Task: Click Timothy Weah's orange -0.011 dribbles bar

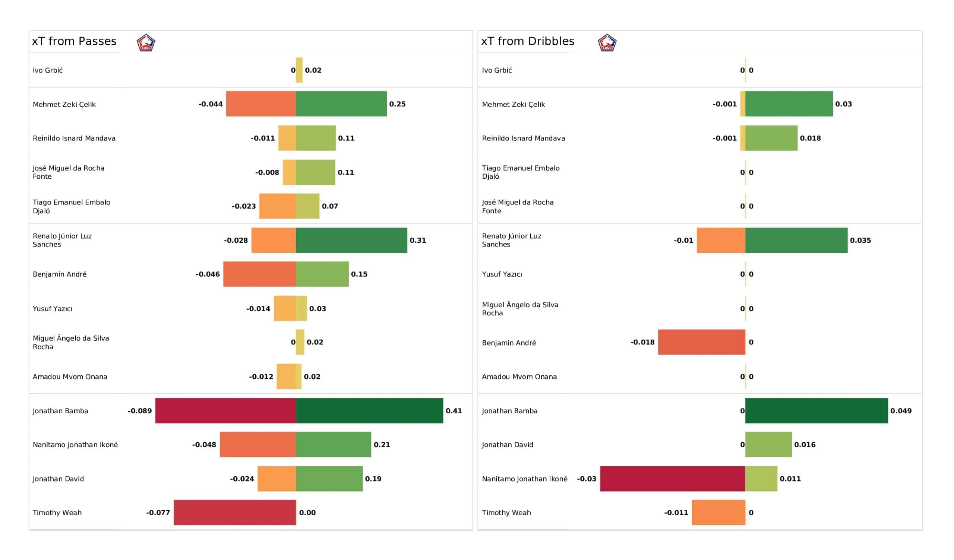Action: click(x=718, y=512)
